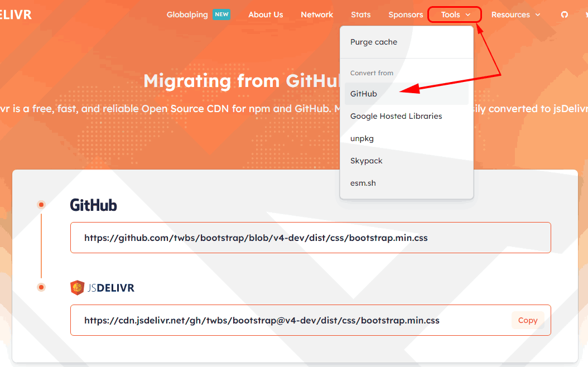
Task: Click the site logo text ELIVR
Action: [16, 15]
